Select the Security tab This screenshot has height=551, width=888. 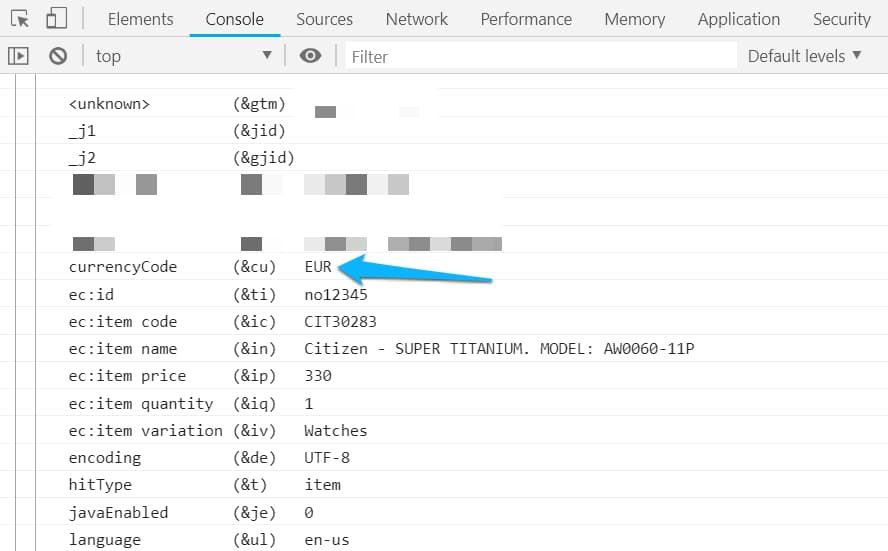coord(842,19)
